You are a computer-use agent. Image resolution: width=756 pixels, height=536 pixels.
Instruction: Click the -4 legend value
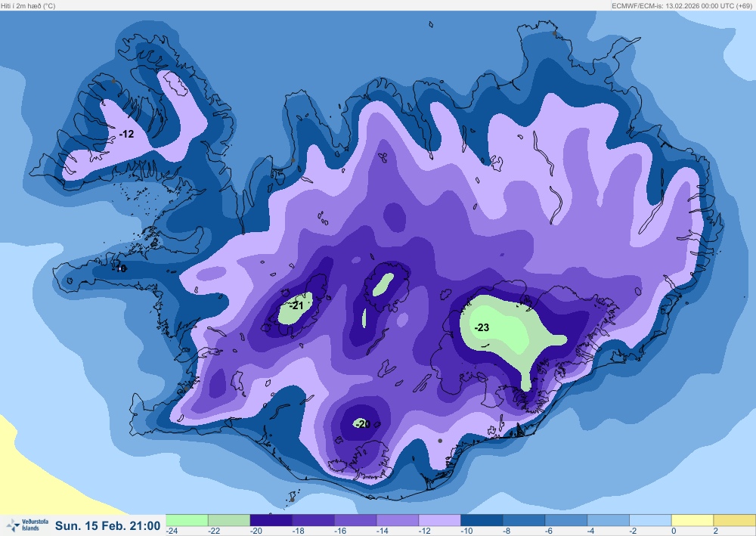(x=591, y=531)
